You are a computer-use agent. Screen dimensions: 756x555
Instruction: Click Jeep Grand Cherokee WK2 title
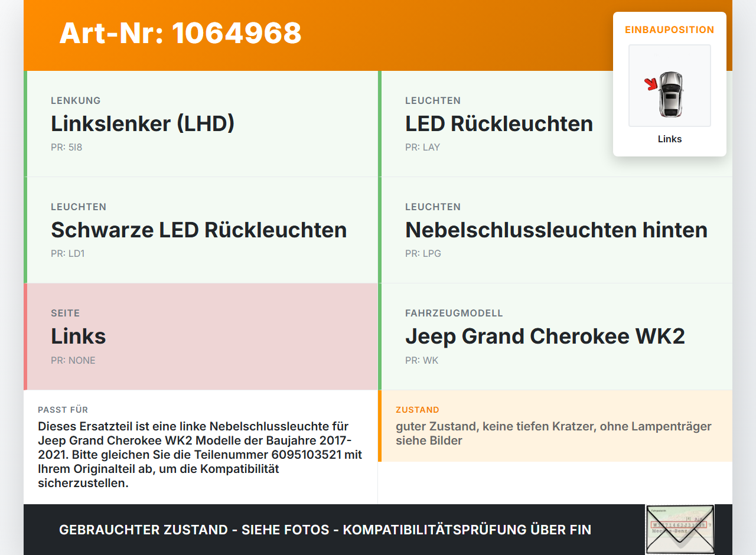(x=545, y=337)
